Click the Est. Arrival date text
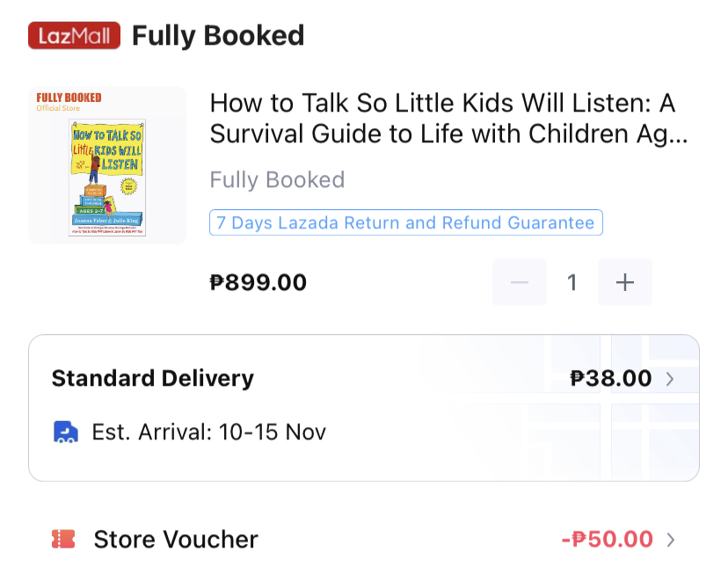The height and width of the screenshot is (588, 728). [209, 432]
